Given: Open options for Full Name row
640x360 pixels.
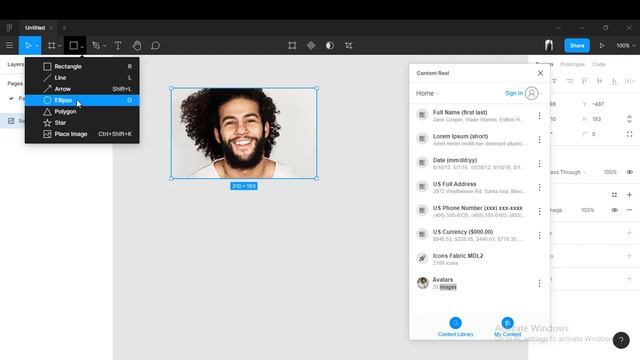Looking at the screenshot, I should click(x=539, y=116).
